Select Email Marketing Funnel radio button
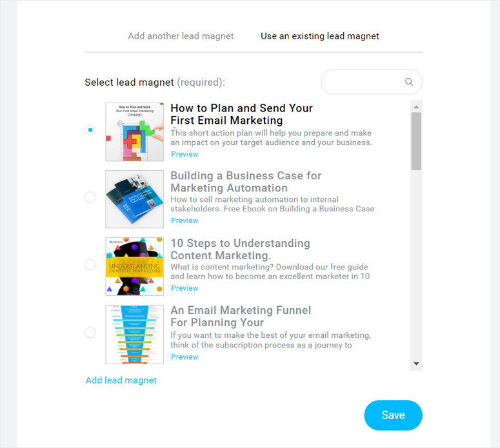Screen dimensions: 500x448 [90, 333]
